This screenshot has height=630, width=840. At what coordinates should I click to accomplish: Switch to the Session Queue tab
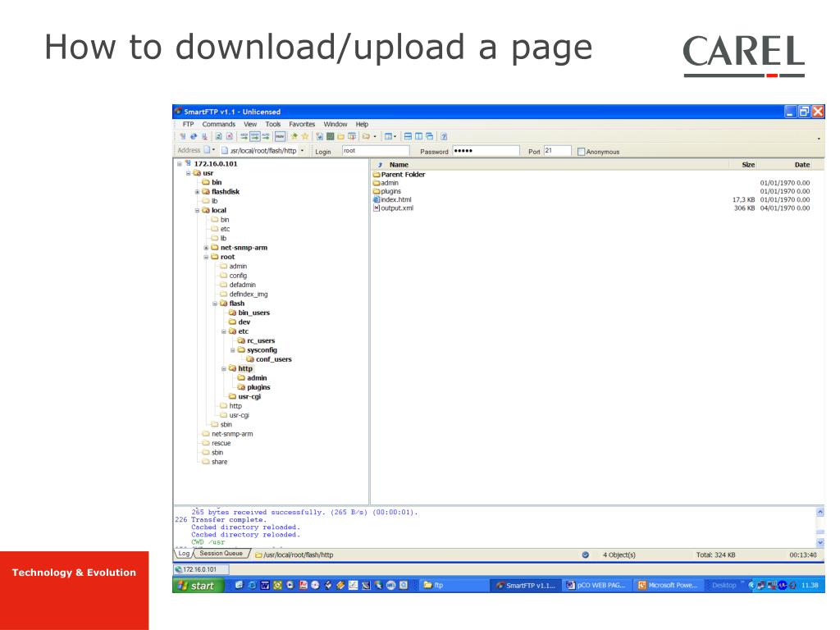pos(221,554)
